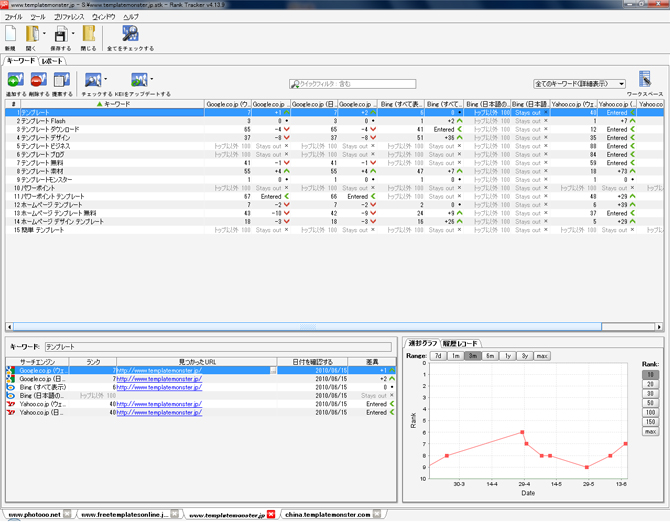Click the graph data point at 29-5
Image resolution: width=670 pixels, height=522 pixels.
click(x=587, y=467)
